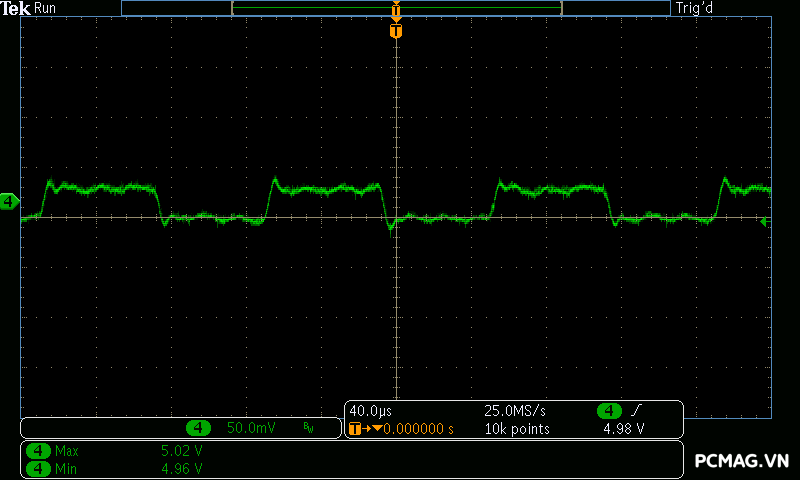Viewport: 800px width, 480px height.
Task: Click the trigger level arrow at right edge
Action: [765, 222]
